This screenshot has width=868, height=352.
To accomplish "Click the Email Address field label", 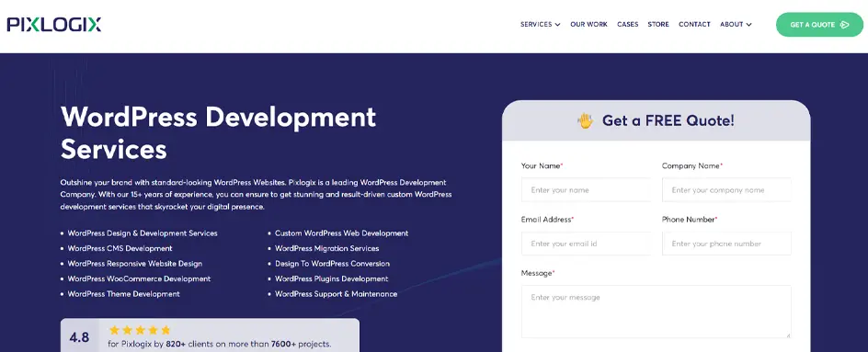I will (x=547, y=220).
